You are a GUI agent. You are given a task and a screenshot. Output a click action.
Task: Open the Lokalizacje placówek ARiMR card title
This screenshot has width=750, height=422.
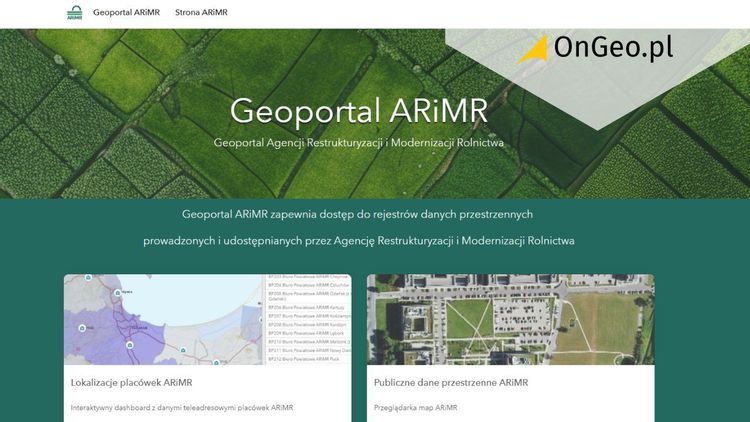point(132,383)
